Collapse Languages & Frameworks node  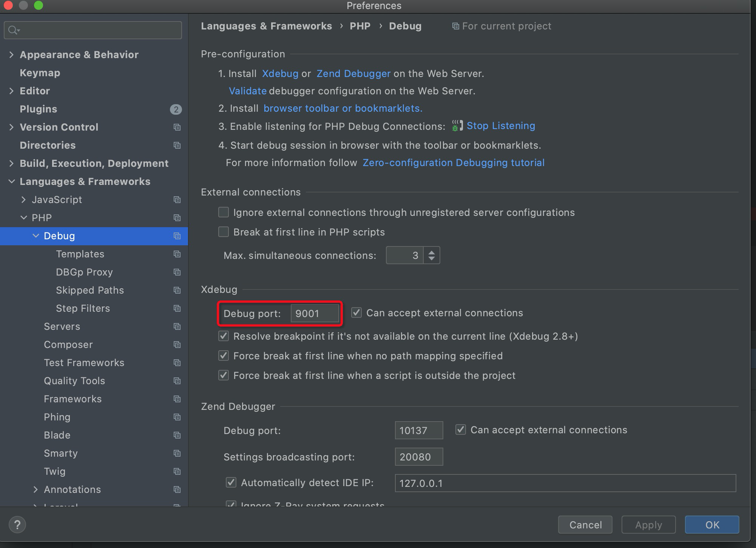click(x=12, y=182)
